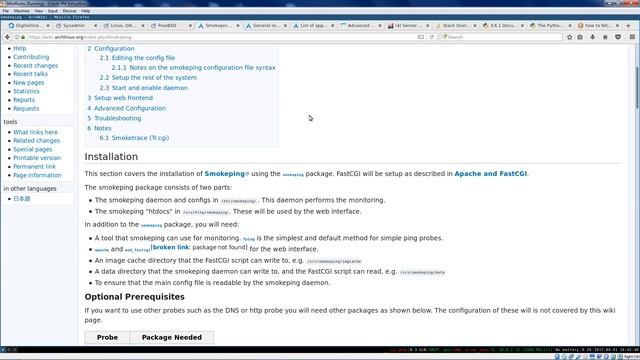This screenshot has width=640, height=360.
Task: Click the site information icon beside padlock
Action: coord(17,37)
